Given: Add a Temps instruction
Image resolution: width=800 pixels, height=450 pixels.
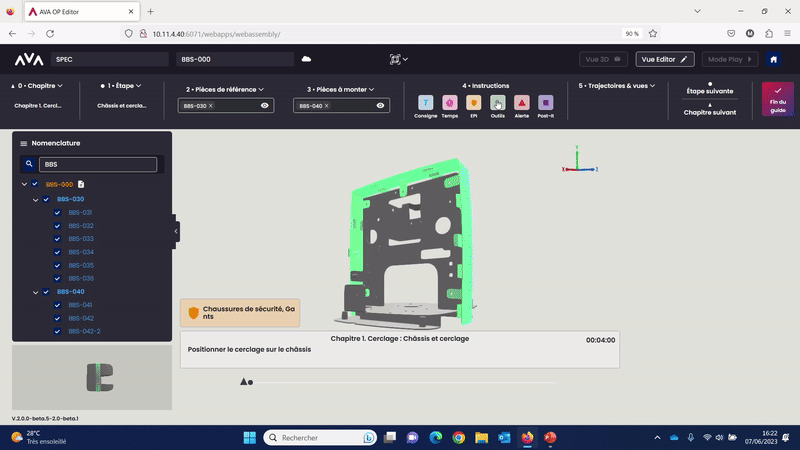Looking at the screenshot, I should pyautogui.click(x=449, y=103).
